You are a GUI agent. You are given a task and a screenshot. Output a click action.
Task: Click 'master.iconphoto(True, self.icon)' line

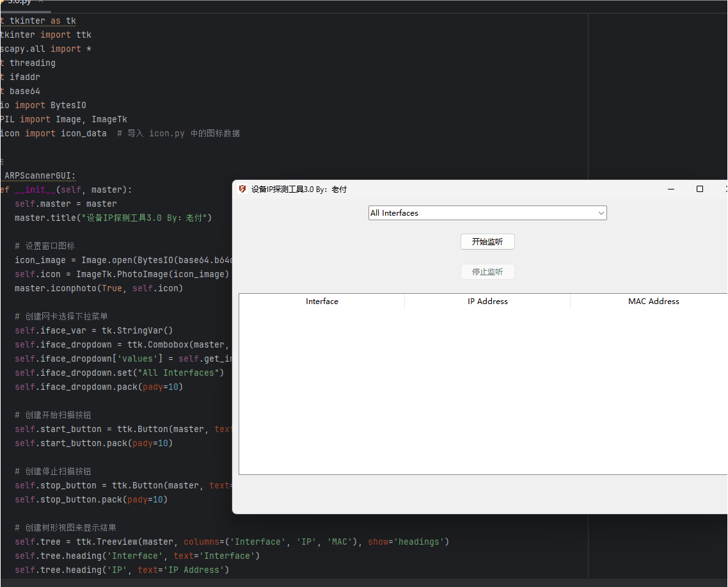(x=99, y=288)
